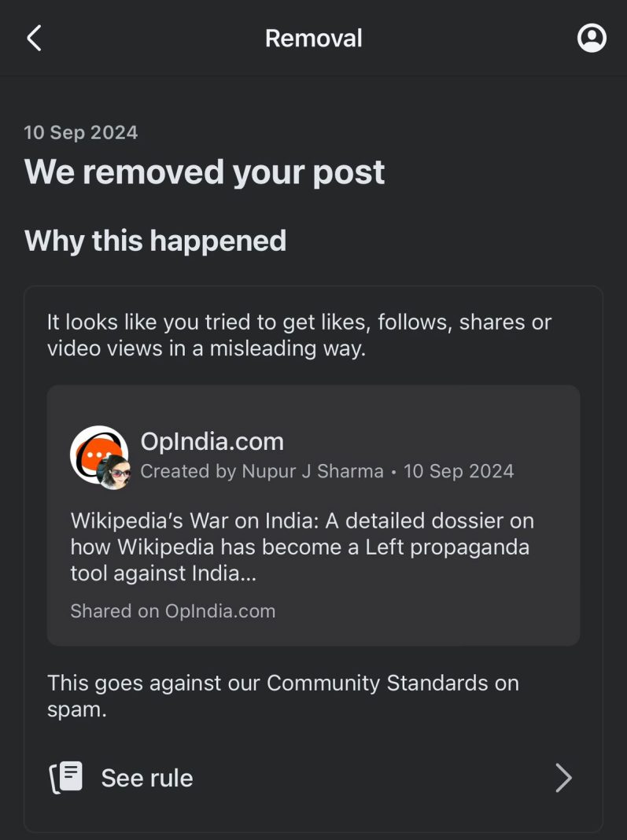
Task: Open the removed post preview card
Action: point(313,515)
